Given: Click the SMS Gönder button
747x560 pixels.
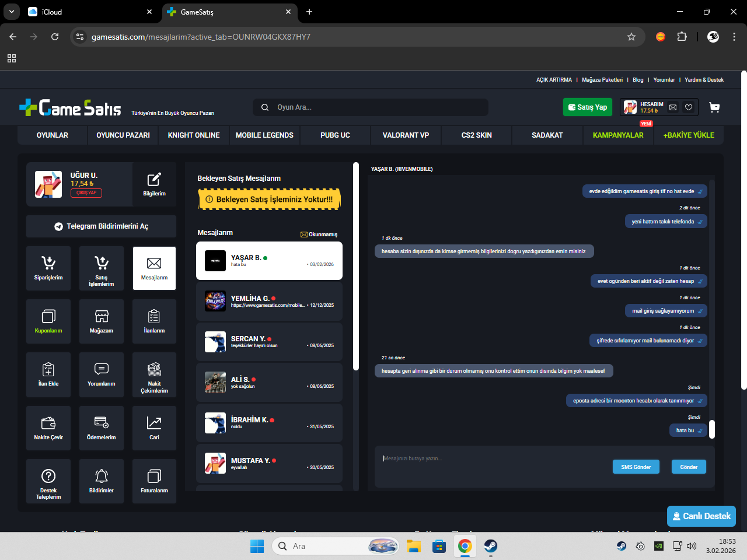Looking at the screenshot, I should pyautogui.click(x=636, y=467).
